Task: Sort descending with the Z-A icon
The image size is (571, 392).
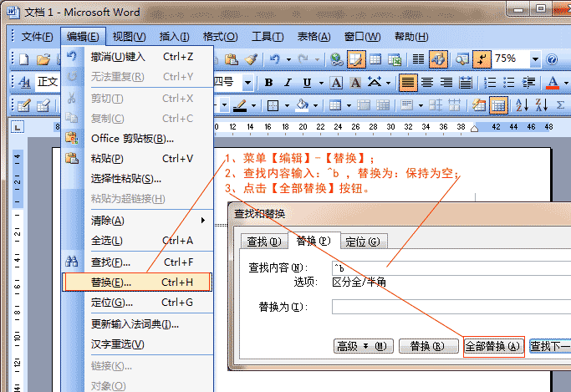Action: [541, 105]
